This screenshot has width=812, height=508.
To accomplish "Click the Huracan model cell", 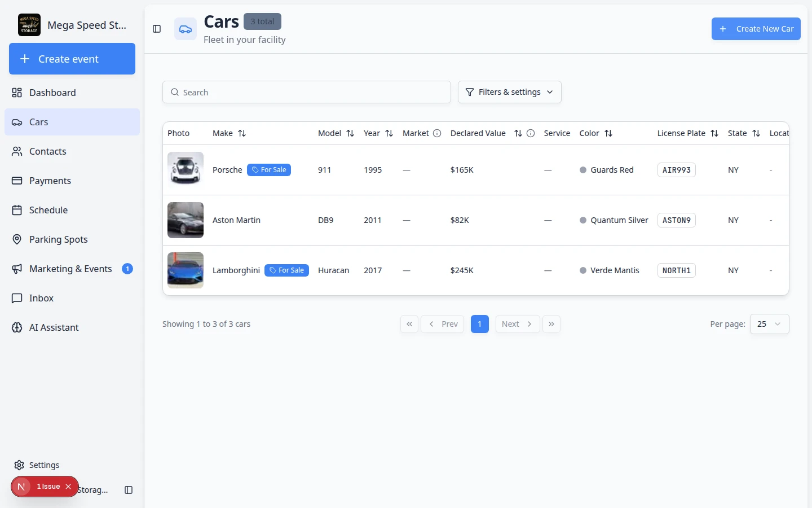I will point(333,270).
